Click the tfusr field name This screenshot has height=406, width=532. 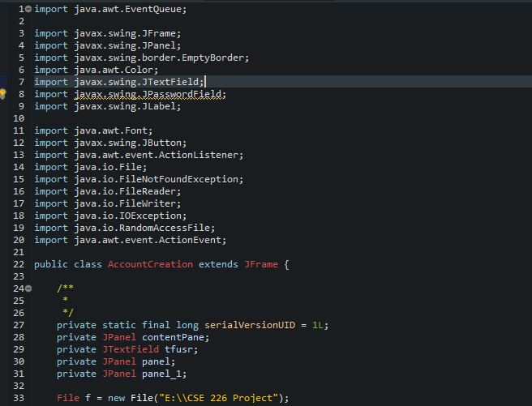click(178, 349)
